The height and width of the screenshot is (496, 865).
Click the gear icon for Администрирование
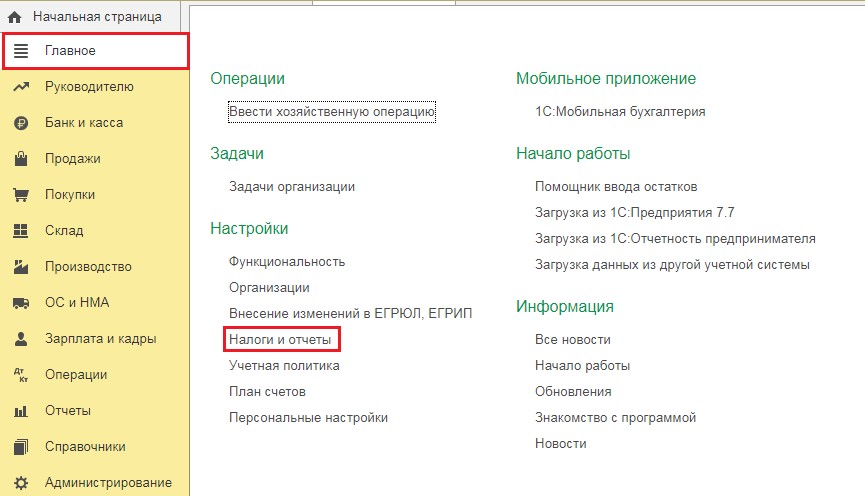point(21,483)
